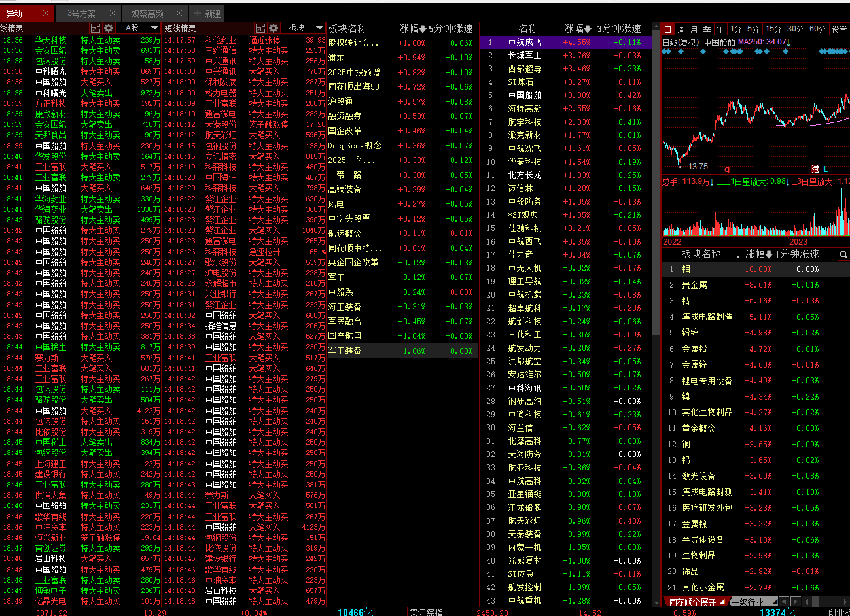Select the 30分 chart period
The height and width of the screenshot is (616, 850).
(x=796, y=29)
